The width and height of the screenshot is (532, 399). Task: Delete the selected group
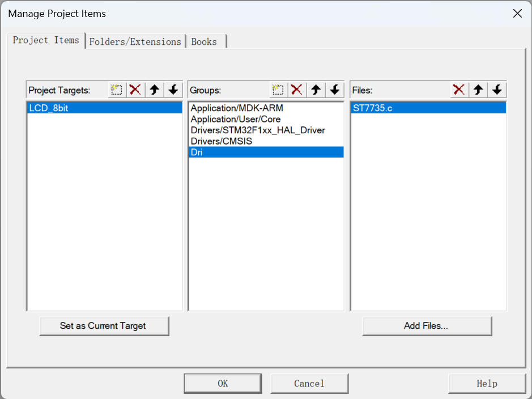[x=297, y=90]
